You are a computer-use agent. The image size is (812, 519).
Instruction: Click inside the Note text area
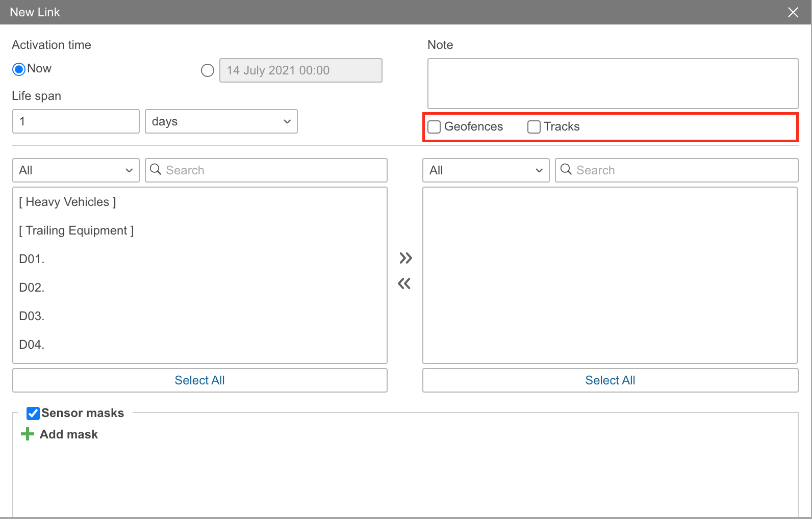(613, 84)
